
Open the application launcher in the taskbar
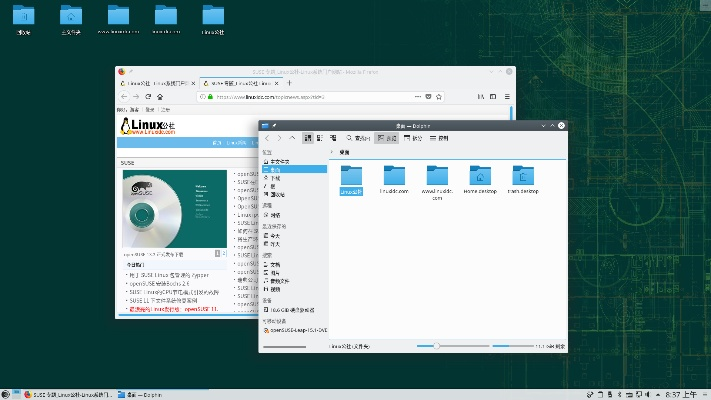point(7,394)
